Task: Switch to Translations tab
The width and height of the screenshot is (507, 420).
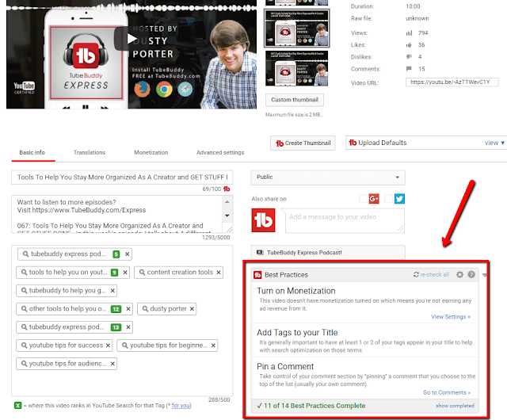Action: coord(90,152)
